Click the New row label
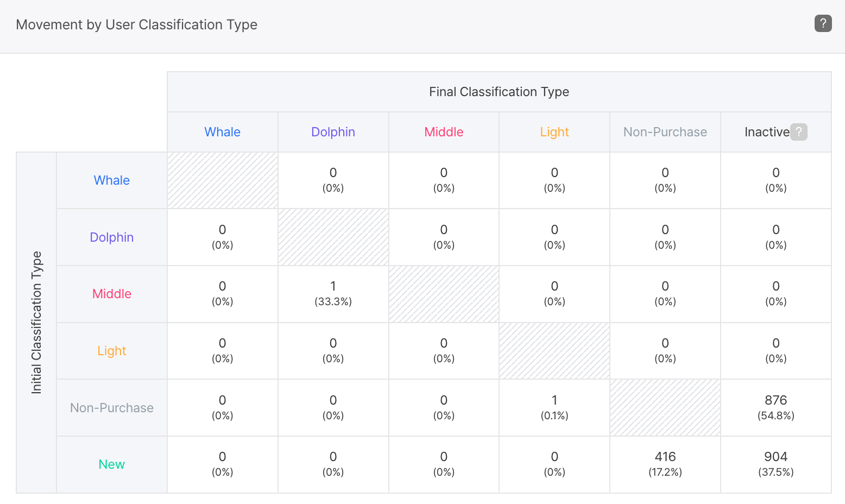 point(111,464)
